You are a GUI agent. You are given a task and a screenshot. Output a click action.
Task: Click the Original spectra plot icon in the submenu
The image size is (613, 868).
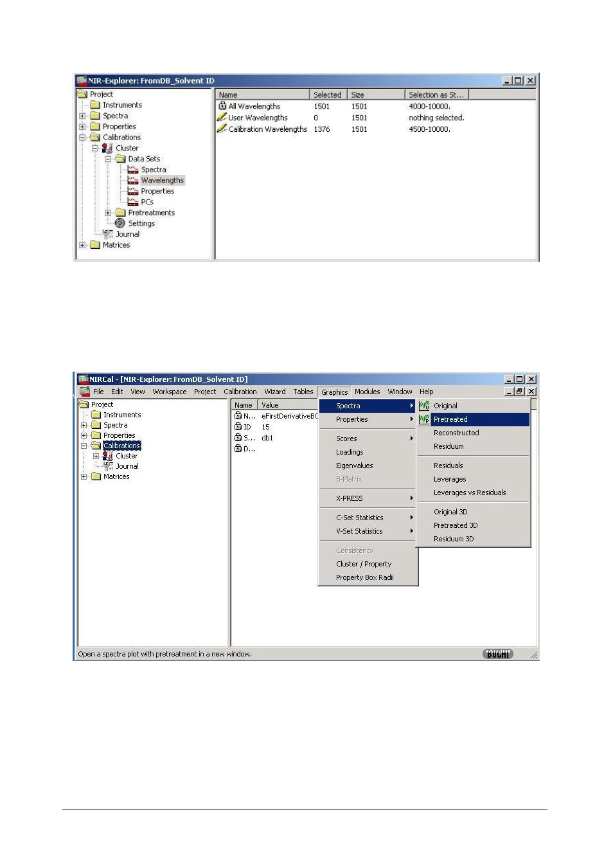tap(424, 406)
